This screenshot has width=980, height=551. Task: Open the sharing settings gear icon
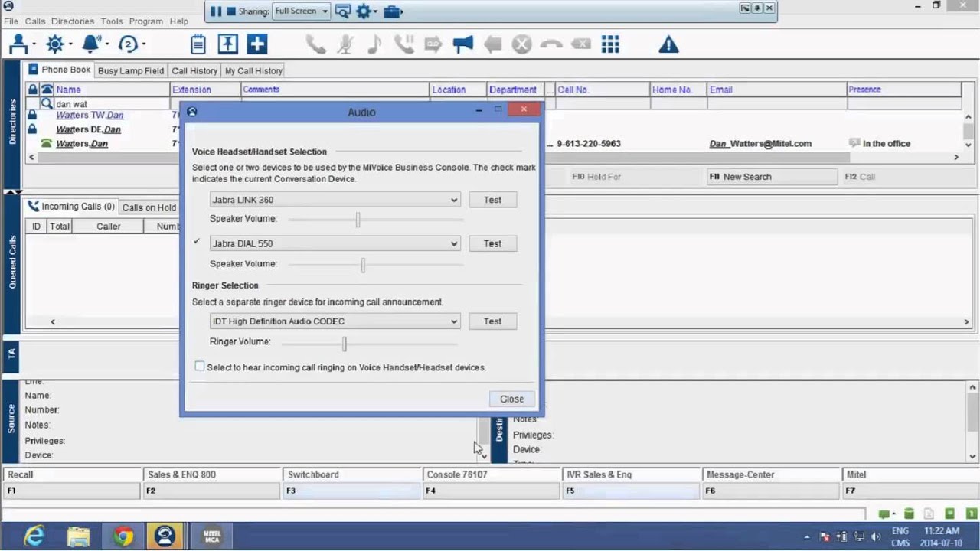pos(363,11)
